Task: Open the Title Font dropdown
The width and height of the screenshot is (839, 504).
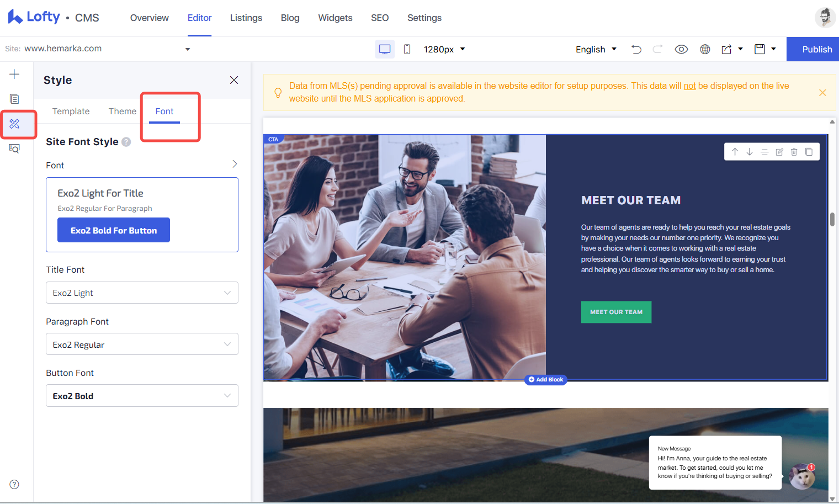Action: click(x=142, y=293)
